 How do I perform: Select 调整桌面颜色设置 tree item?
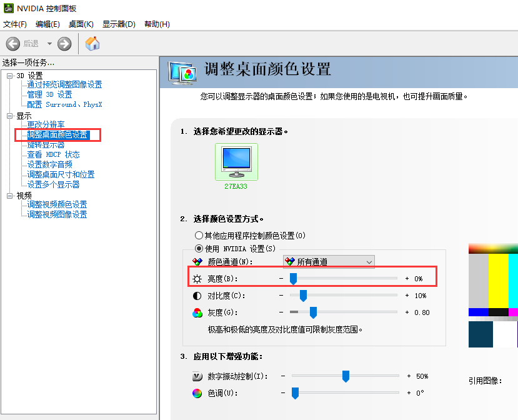[x=57, y=134]
